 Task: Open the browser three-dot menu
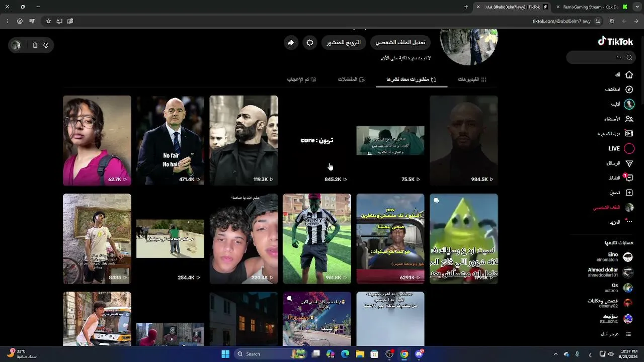(x=8, y=21)
